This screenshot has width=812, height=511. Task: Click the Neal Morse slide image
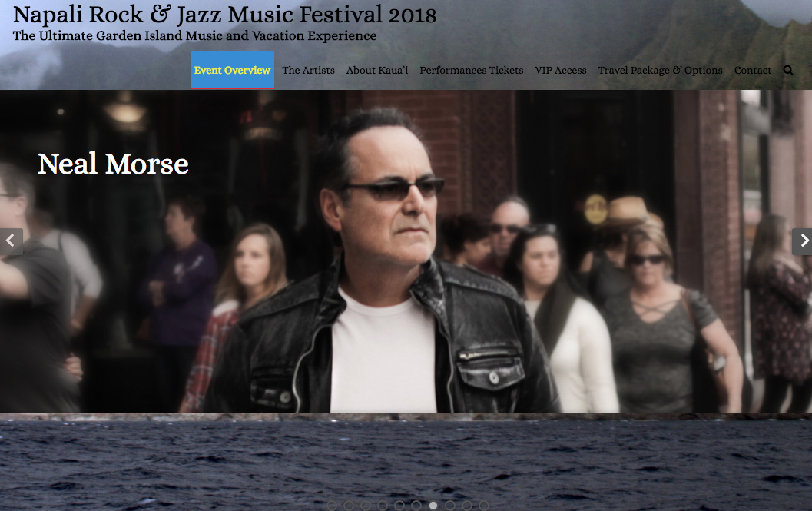(406, 251)
